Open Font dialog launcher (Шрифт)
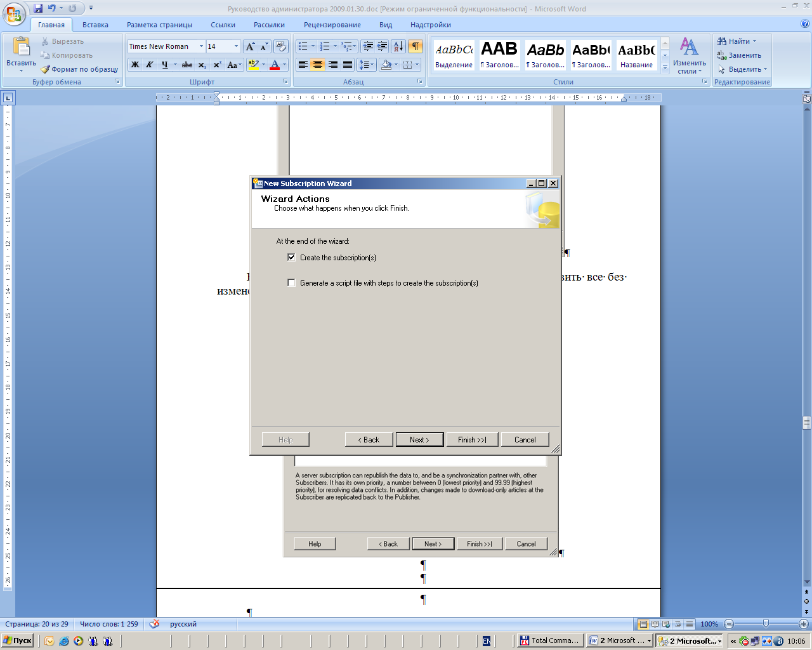This screenshot has height=650, width=812. pyautogui.click(x=285, y=82)
